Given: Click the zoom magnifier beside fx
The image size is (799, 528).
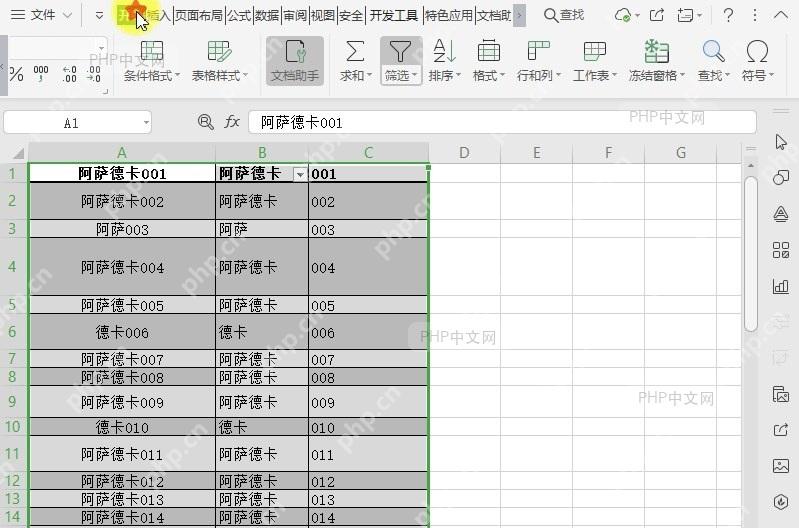Looking at the screenshot, I should tap(205, 122).
